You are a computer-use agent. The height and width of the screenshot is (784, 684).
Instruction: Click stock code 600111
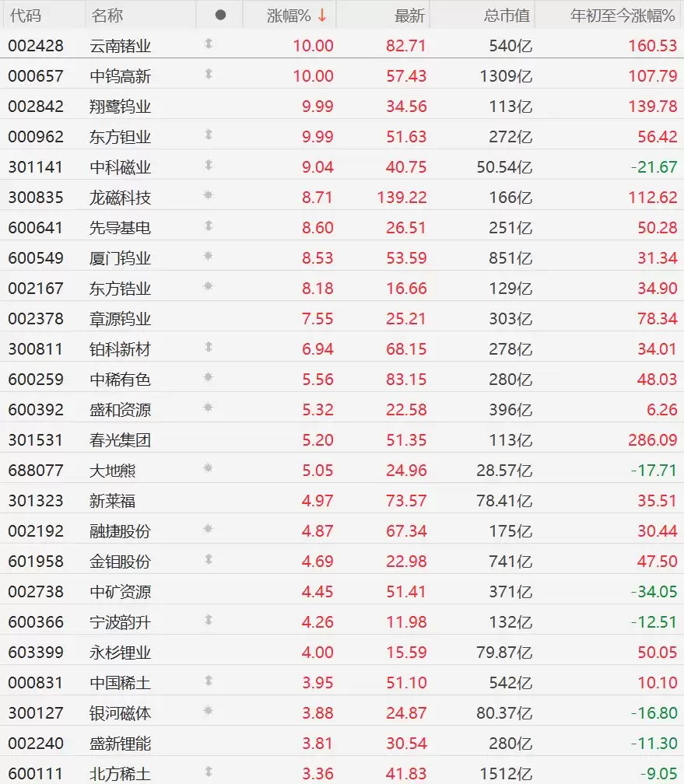point(36,774)
